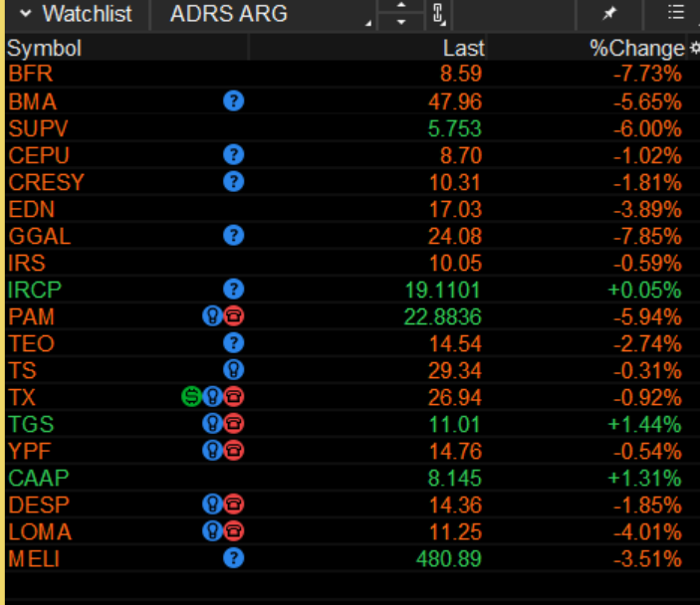Click the -7.85% change value
700x605 pixels.
pos(647,236)
